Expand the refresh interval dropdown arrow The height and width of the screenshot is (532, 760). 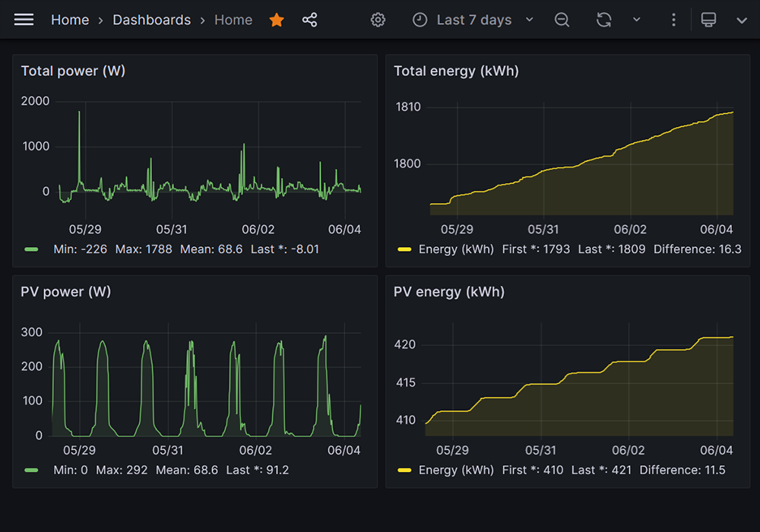pyautogui.click(x=637, y=21)
